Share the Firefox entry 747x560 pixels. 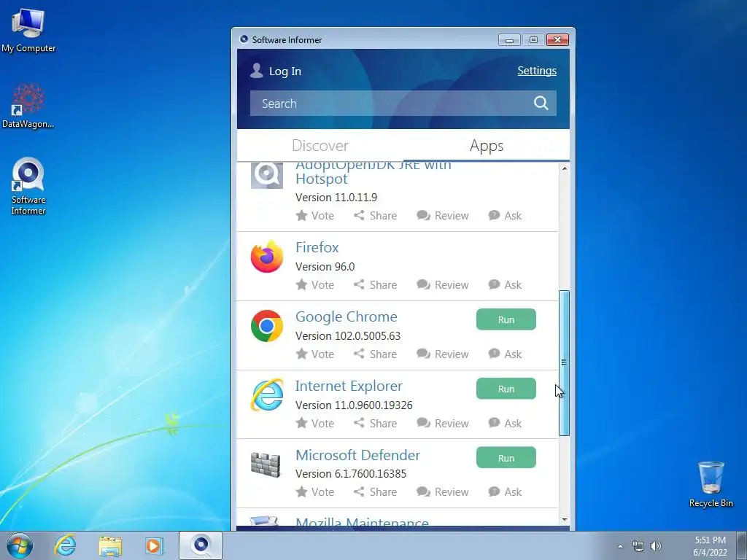(x=376, y=285)
